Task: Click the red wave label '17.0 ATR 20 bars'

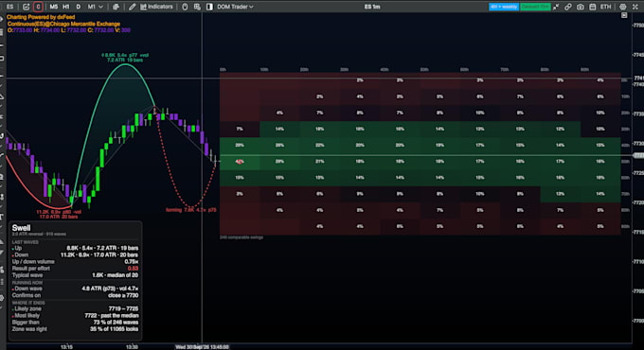Action: (59, 217)
